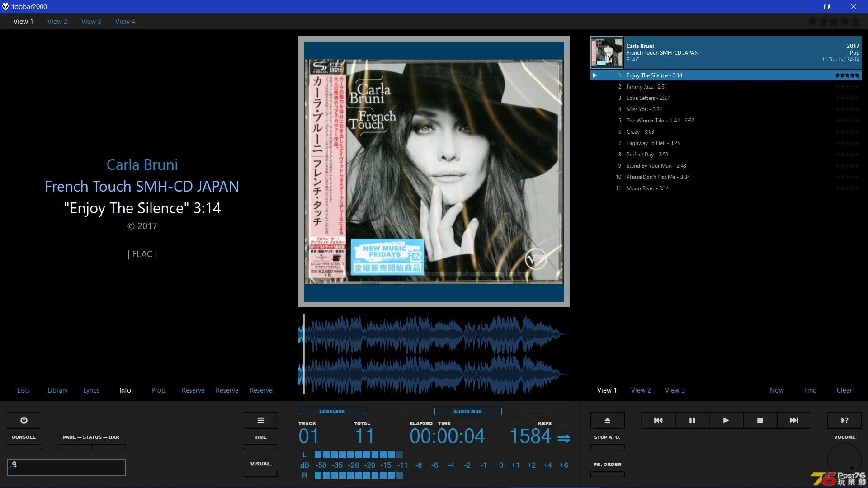868x488 pixels.
Task: Click in the search input field
Action: click(66, 467)
